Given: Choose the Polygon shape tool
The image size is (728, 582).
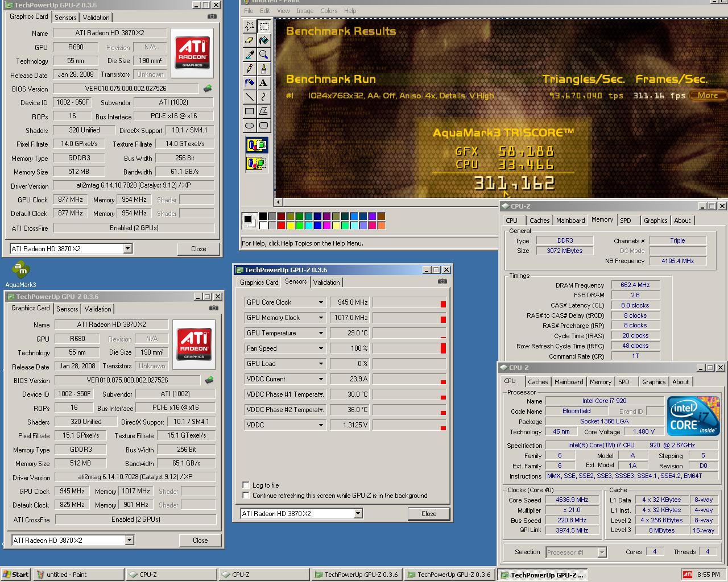Looking at the screenshot, I should pyautogui.click(x=263, y=111).
